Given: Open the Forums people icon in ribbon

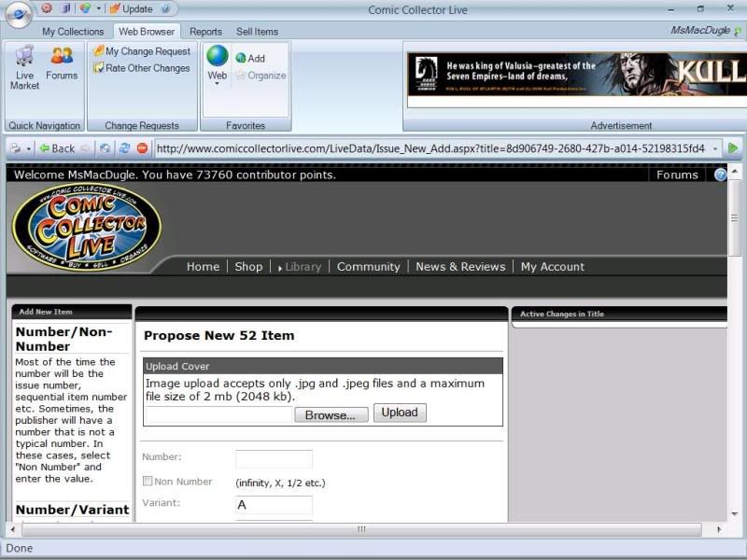Looking at the screenshot, I should [x=62, y=63].
